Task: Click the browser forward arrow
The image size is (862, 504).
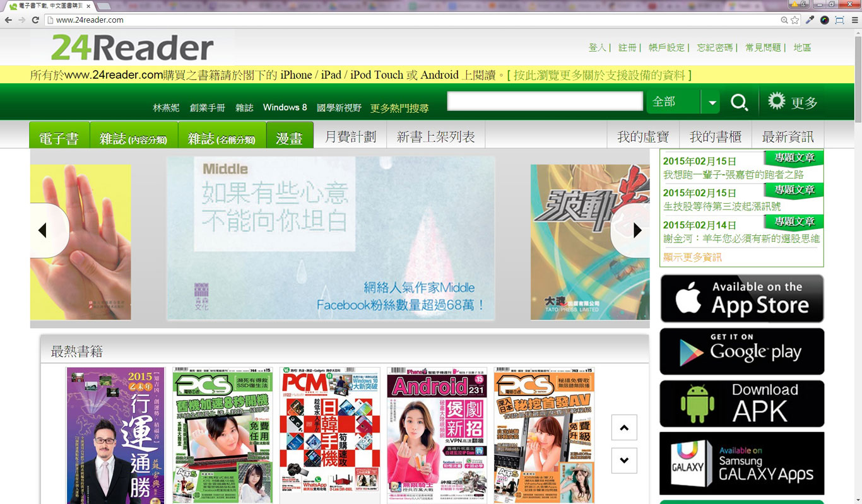Action: coord(22,20)
